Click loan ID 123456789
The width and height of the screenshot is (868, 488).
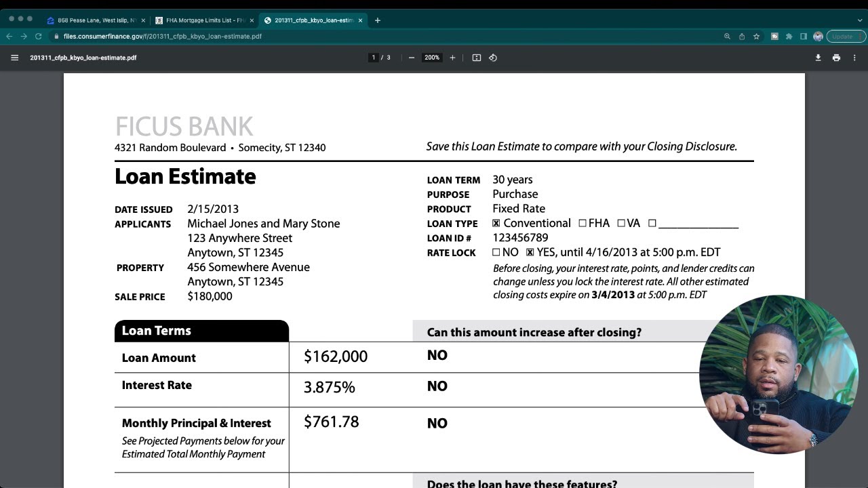tap(520, 238)
